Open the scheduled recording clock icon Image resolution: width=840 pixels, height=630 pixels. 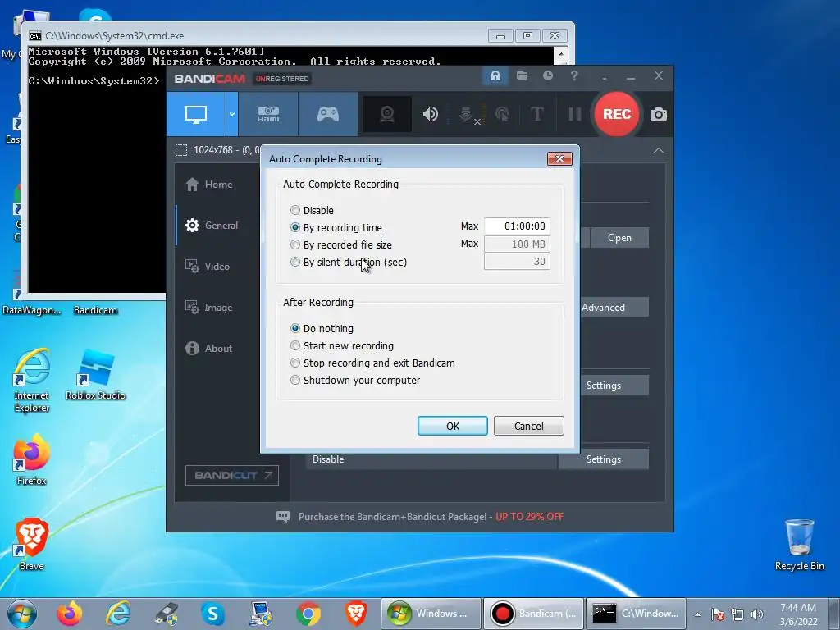click(x=547, y=76)
